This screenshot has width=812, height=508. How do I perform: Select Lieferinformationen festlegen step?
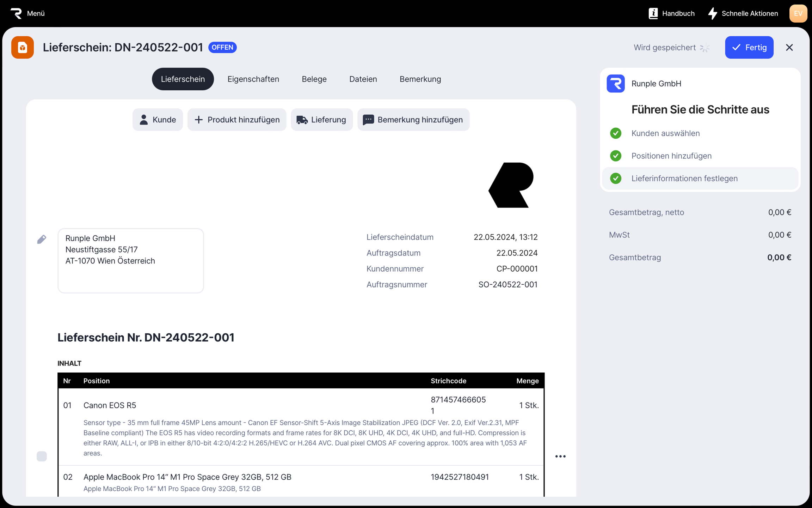pyautogui.click(x=684, y=179)
